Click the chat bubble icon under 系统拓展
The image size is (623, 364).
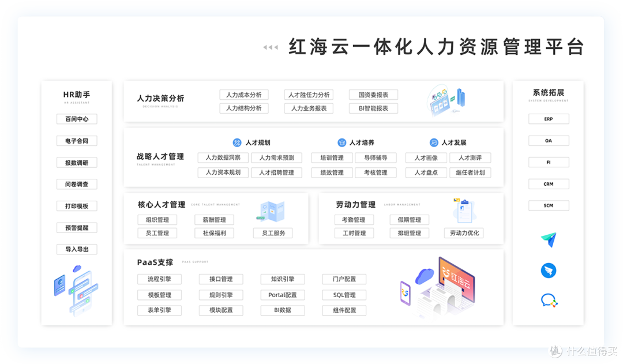(549, 301)
